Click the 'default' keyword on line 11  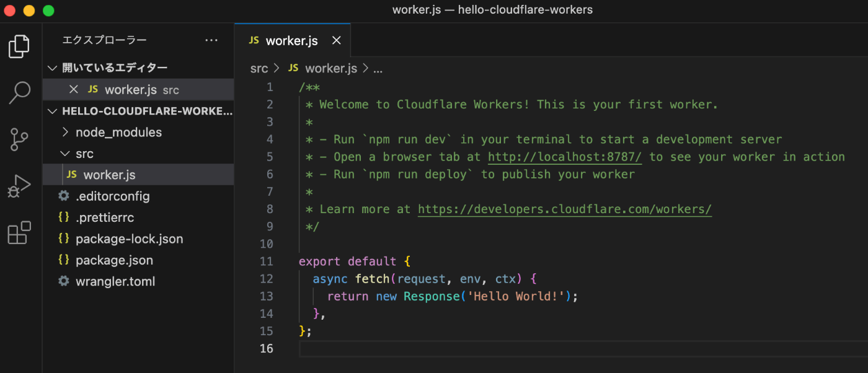[x=372, y=261]
